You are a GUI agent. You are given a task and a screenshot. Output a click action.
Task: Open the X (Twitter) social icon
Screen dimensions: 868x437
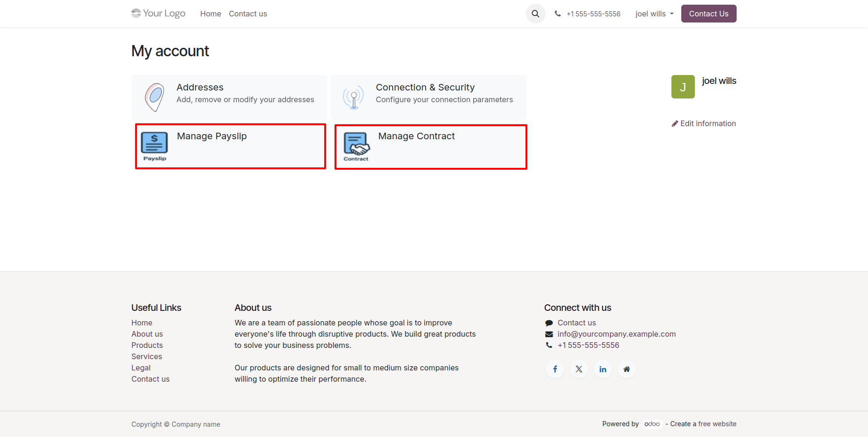(579, 369)
